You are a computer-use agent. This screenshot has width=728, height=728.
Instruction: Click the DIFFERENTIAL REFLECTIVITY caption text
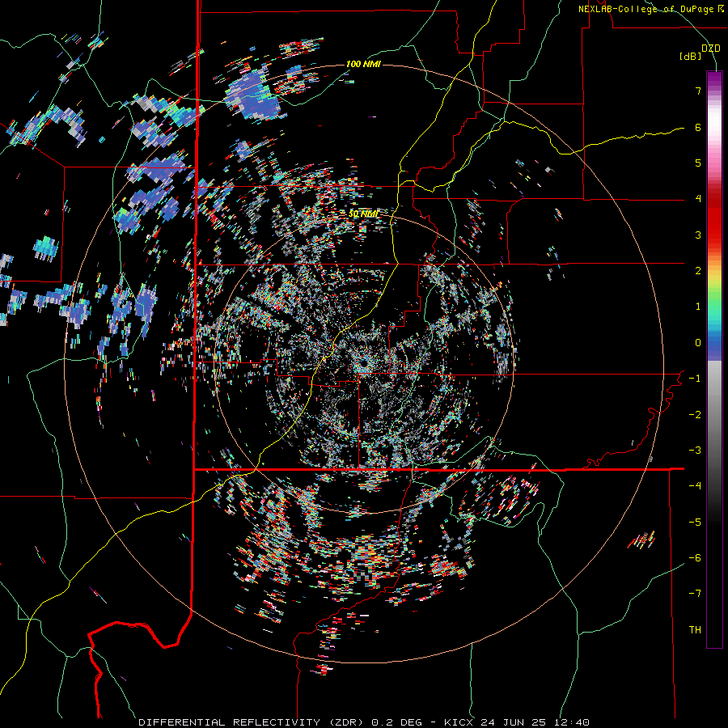[x=230, y=722]
